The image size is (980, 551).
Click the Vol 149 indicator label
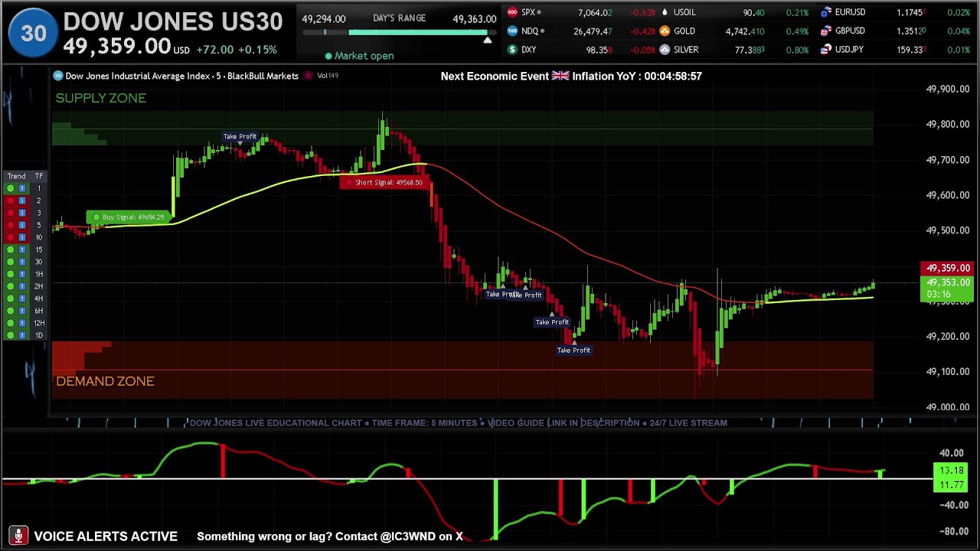pos(328,76)
